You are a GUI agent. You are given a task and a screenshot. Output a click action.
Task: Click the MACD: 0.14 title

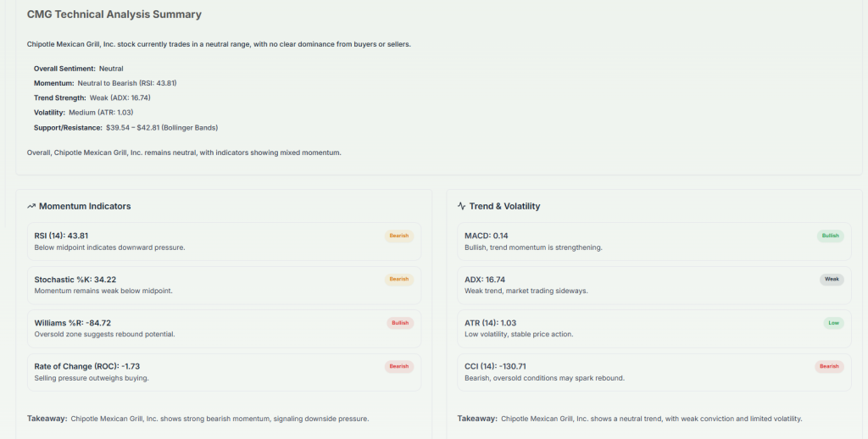tap(487, 236)
